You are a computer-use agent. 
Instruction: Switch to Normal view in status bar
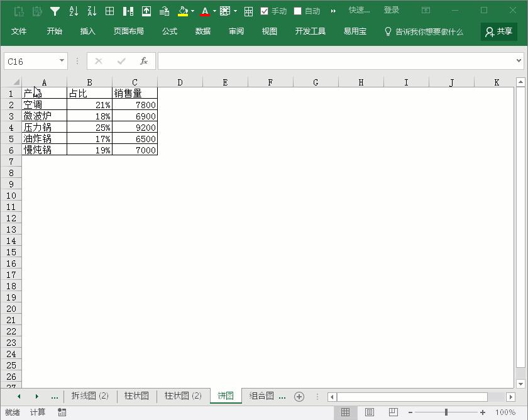[345, 412]
